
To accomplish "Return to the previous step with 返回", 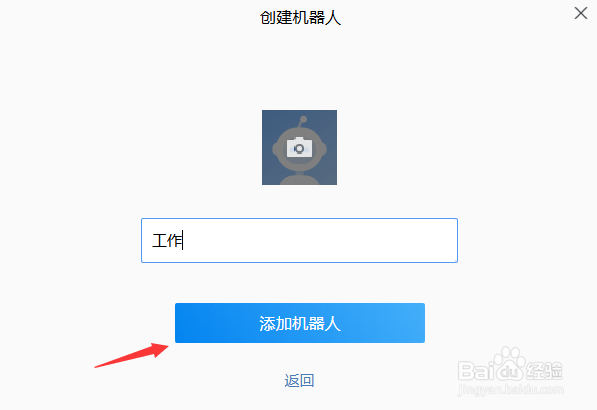I will (x=299, y=380).
